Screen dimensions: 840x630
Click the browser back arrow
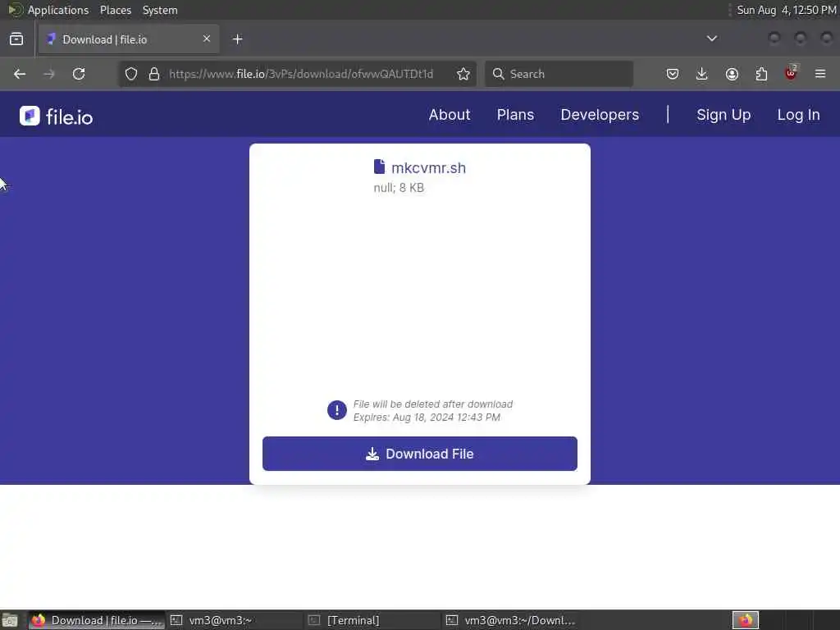(x=20, y=74)
